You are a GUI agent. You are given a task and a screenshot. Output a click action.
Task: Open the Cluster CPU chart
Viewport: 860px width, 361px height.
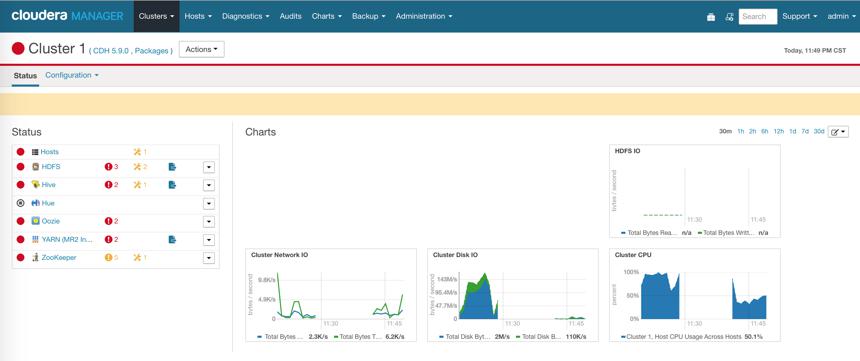pyautogui.click(x=694, y=295)
